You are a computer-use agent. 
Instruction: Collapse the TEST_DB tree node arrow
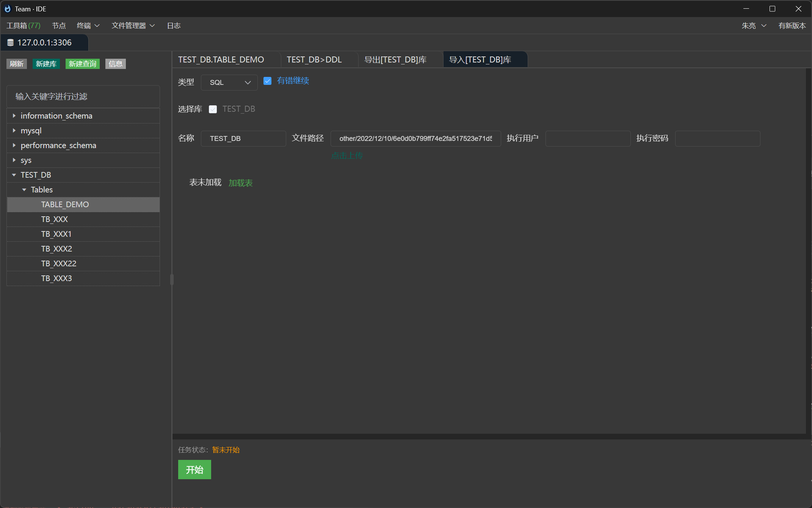point(14,175)
